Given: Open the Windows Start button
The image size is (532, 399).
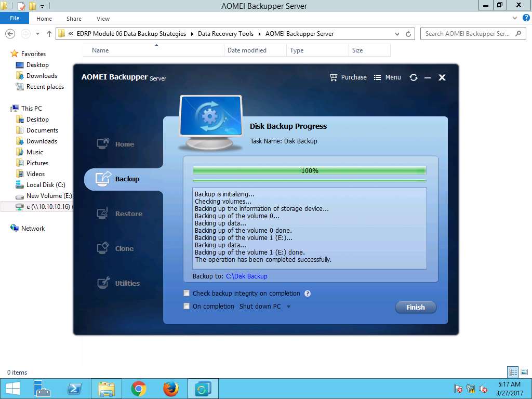Looking at the screenshot, I should pyautogui.click(x=13, y=389).
